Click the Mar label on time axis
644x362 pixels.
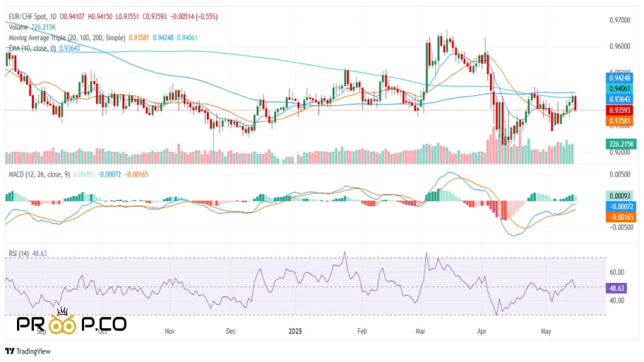pos(421,330)
